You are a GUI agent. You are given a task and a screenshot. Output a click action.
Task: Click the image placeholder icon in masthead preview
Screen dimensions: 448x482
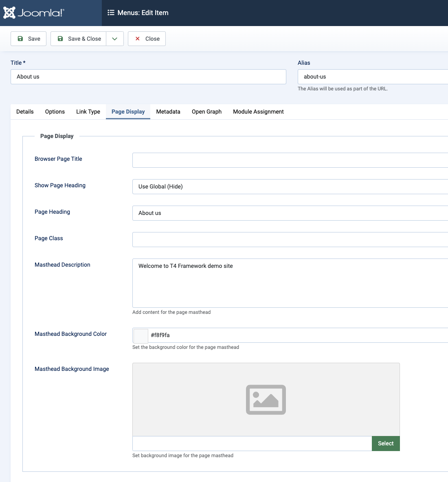[266, 399]
